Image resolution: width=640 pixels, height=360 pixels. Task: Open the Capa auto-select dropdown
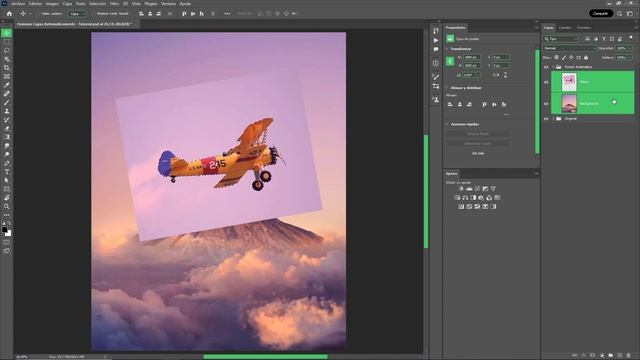77,13
